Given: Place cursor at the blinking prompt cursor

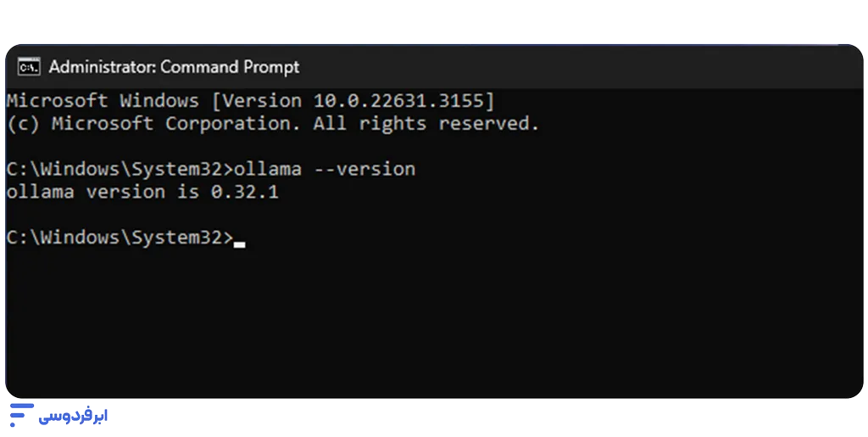Looking at the screenshot, I should click(239, 244).
